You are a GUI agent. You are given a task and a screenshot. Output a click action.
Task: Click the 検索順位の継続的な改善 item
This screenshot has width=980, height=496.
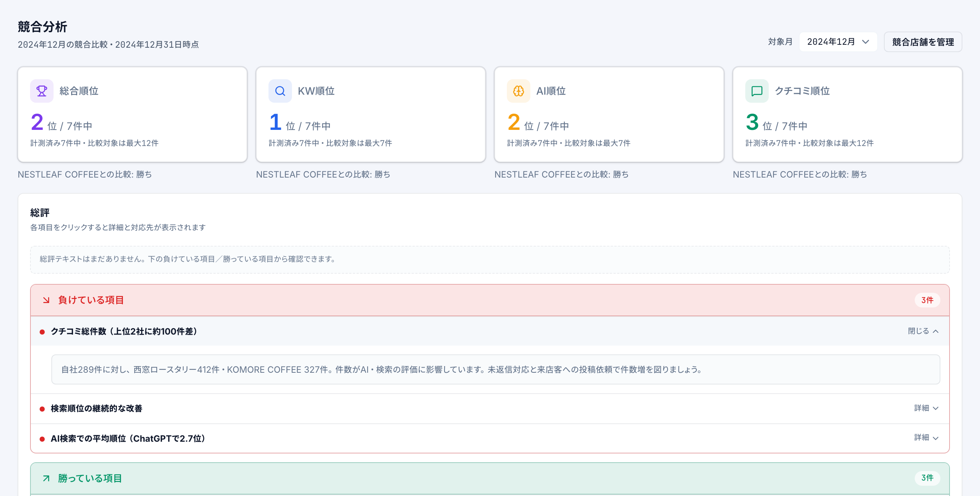coord(490,408)
